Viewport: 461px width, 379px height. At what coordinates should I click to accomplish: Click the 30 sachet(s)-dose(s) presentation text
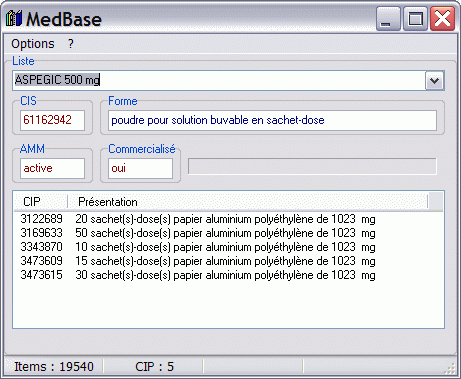[225, 275]
